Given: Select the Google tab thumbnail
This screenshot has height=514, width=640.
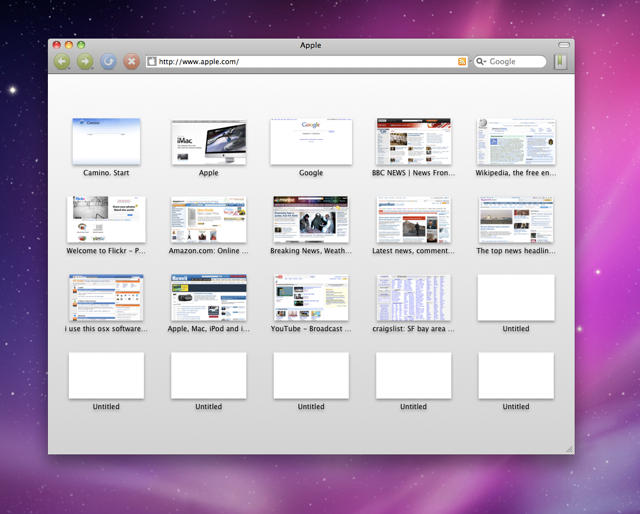Looking at the screenshot, I should (311, 142).
